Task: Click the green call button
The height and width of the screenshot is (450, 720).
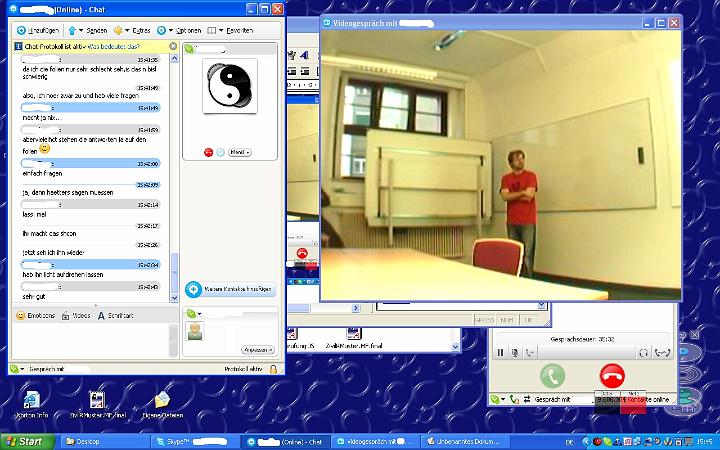Action: (x=552, y=376)
